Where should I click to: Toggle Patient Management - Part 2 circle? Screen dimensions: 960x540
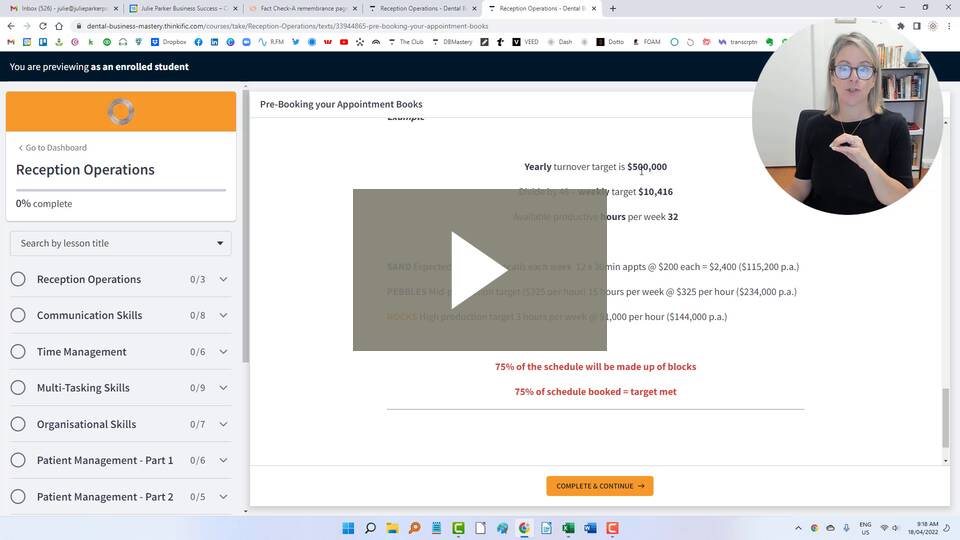pyautogui.click(x=18, y=497)
